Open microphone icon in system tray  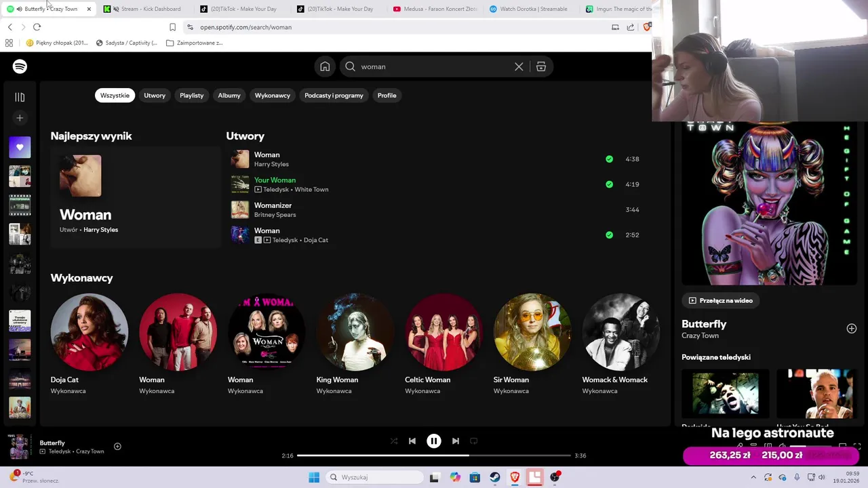[x=797, y=477]
